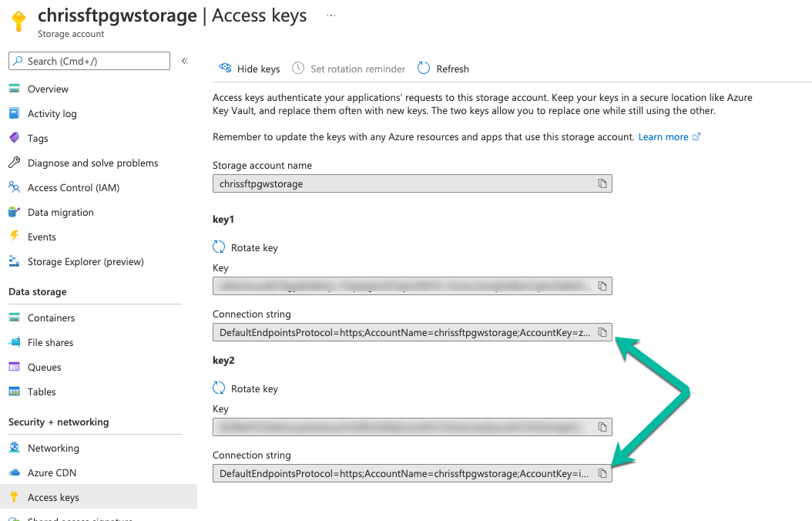Copy key1 connection string
This screenshot has height=521, width=812.
pos(602,332)
